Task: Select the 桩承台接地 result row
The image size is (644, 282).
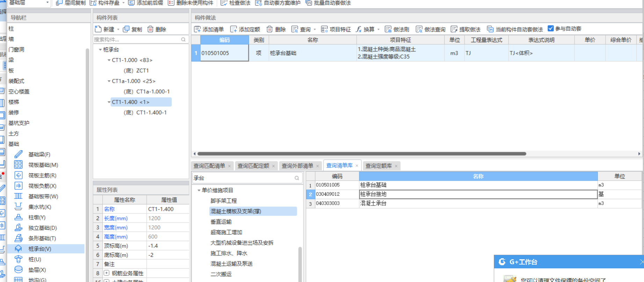Action: [474, 194]
